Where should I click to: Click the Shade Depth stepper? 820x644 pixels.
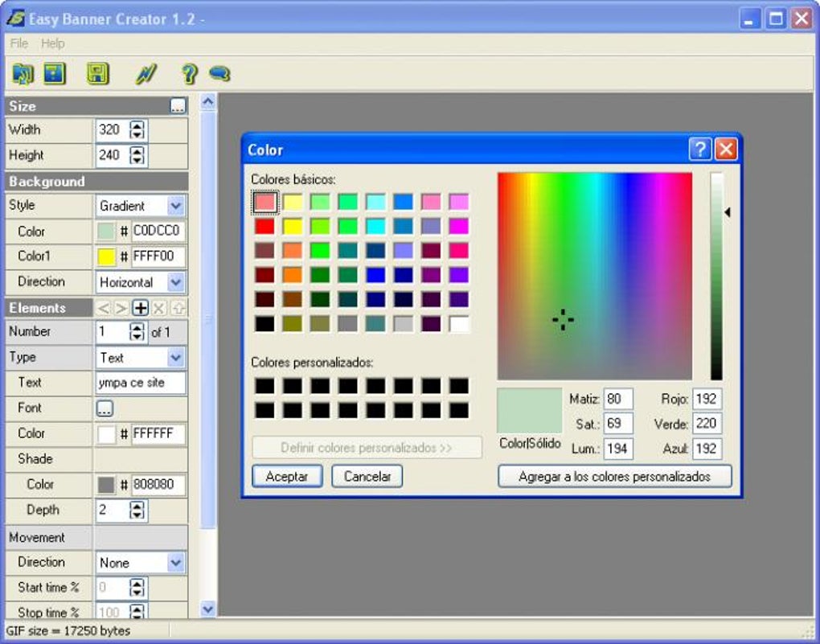137,510
